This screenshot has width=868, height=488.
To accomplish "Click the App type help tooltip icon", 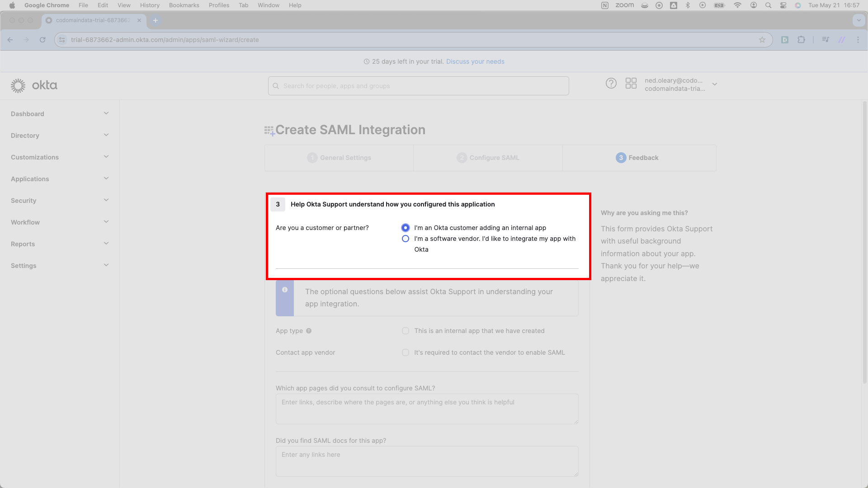I will tap(309, 331).
